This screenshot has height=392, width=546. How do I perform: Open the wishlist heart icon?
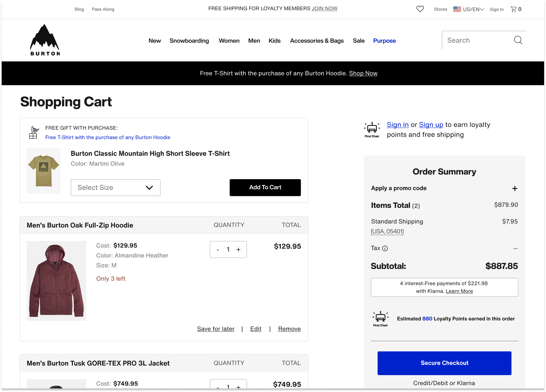[420, 9]
